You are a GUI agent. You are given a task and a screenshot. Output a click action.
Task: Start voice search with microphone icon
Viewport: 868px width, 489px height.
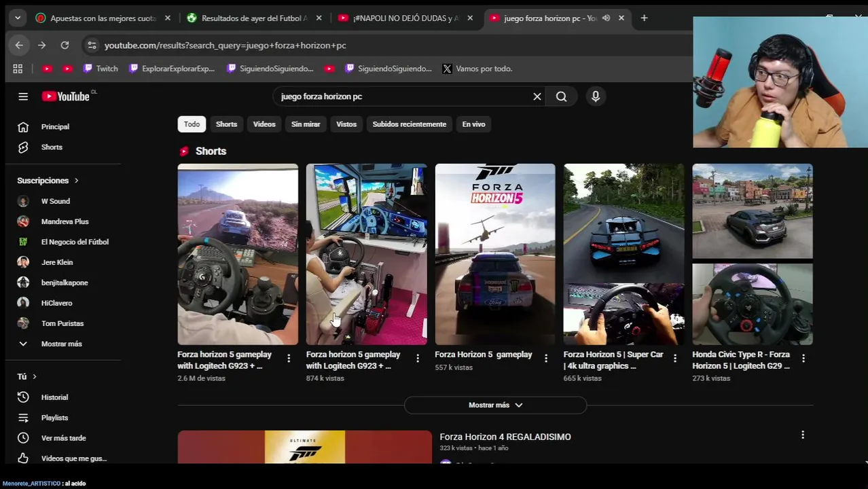pos(596,96)
